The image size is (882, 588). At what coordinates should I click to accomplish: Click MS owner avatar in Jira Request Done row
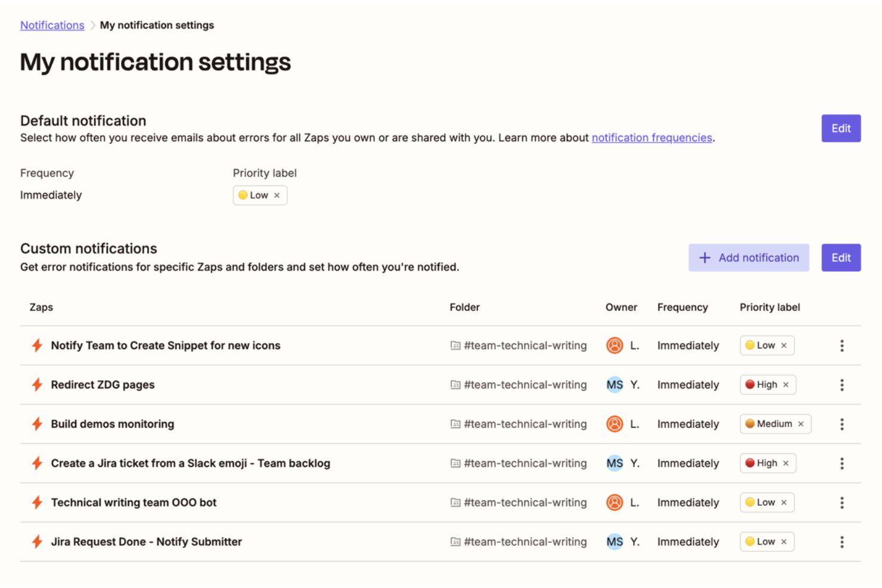(x=614, y=542)
